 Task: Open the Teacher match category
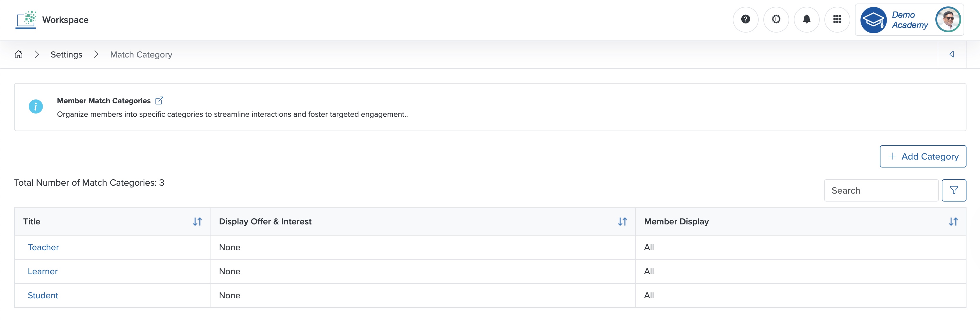point(43,247)
